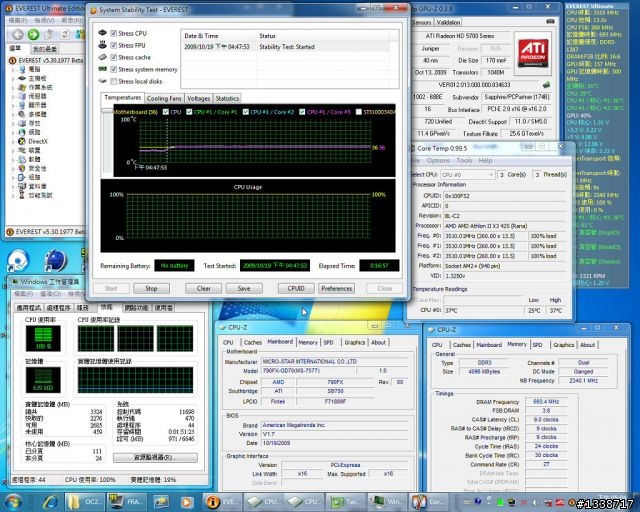Enable the Stress local disks checkbox

tap(113, 81)
